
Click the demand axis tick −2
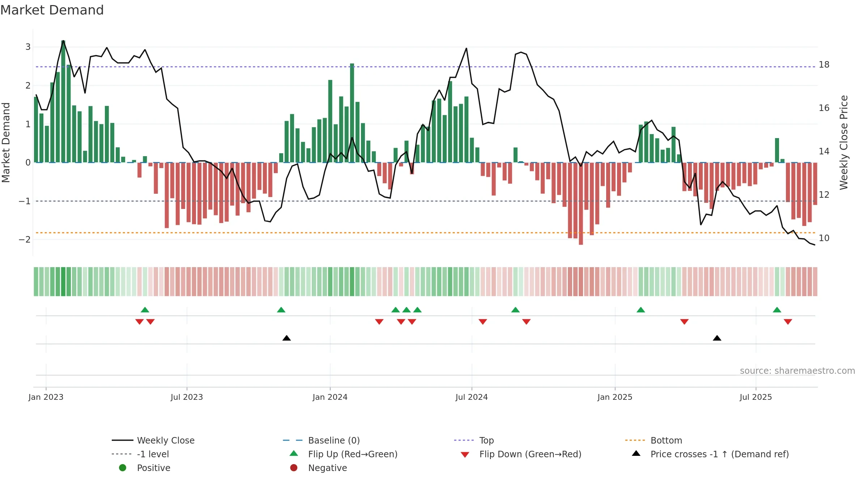[25, 240]
